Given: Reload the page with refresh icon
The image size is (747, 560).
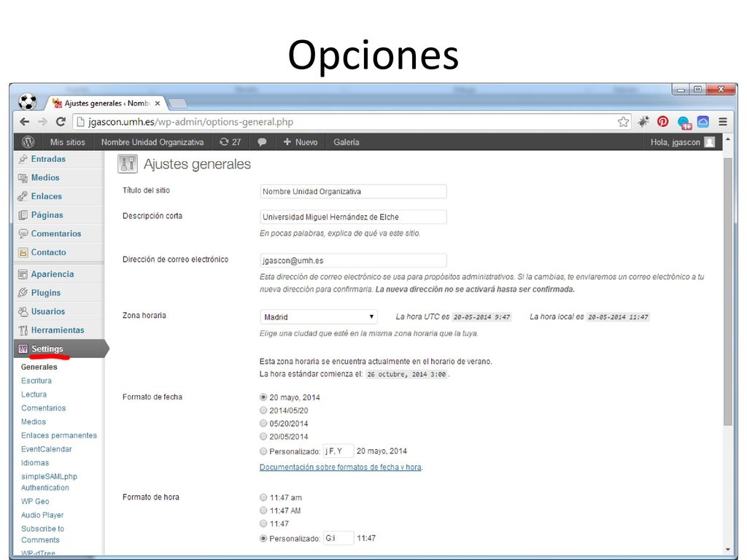Looking at the screenshot, I should click(61, 122).
